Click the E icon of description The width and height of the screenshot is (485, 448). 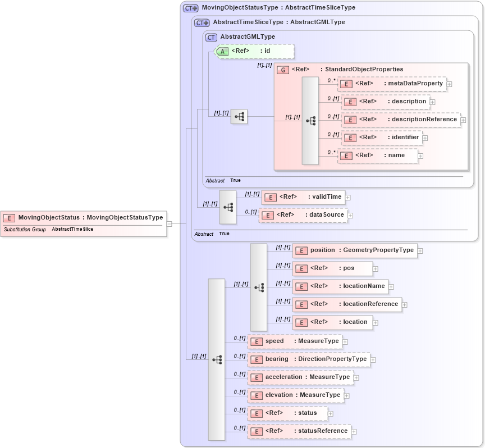[x=350, y=102]
